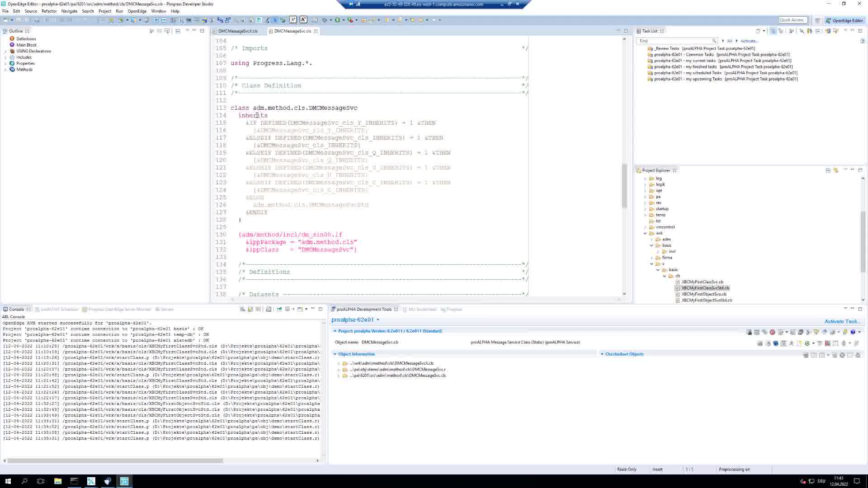Click the green G refresh icon
Viewport: 868px width, 488px height.
pos(807,343)
